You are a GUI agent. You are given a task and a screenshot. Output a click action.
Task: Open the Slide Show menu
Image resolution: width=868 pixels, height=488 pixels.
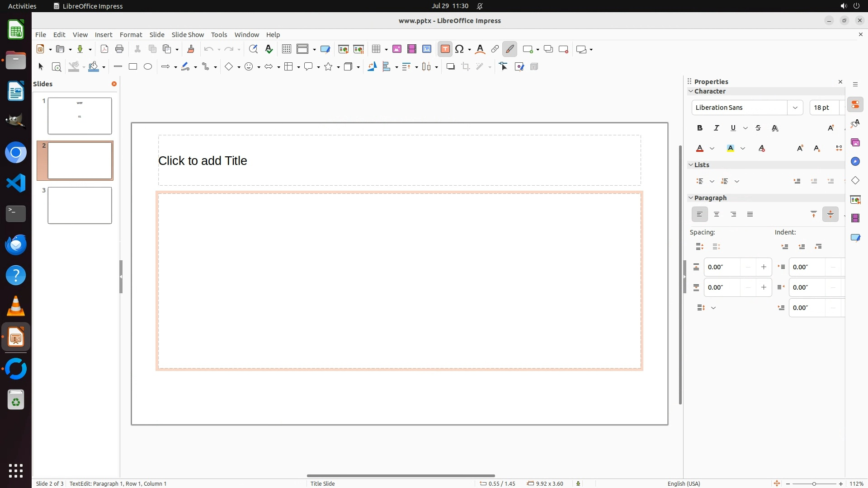point(188,35)
